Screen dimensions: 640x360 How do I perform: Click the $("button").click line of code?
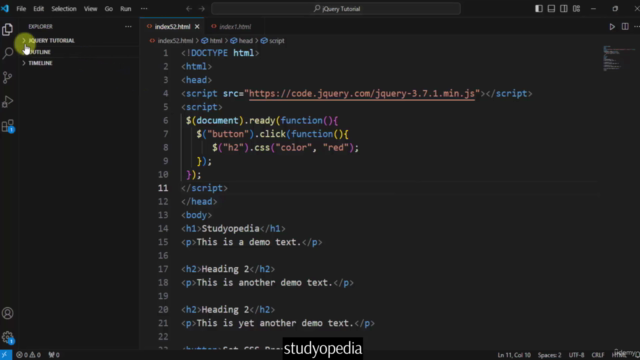point(272,134)
